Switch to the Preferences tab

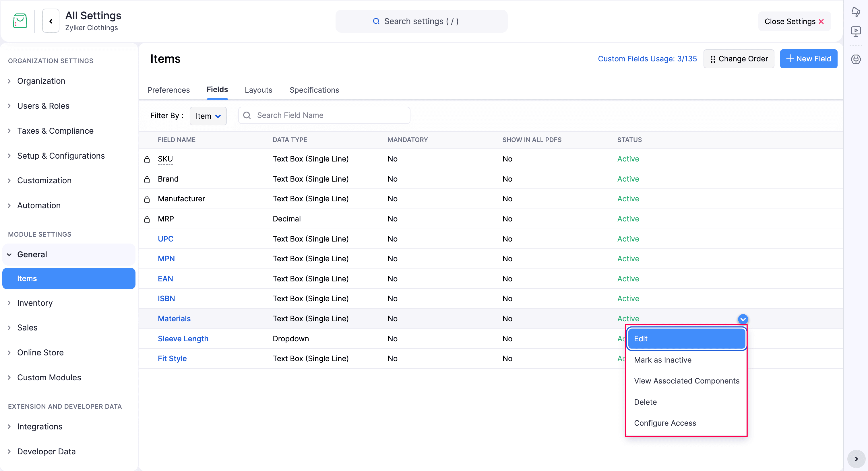pyautogui.click(x=168, y=90)
